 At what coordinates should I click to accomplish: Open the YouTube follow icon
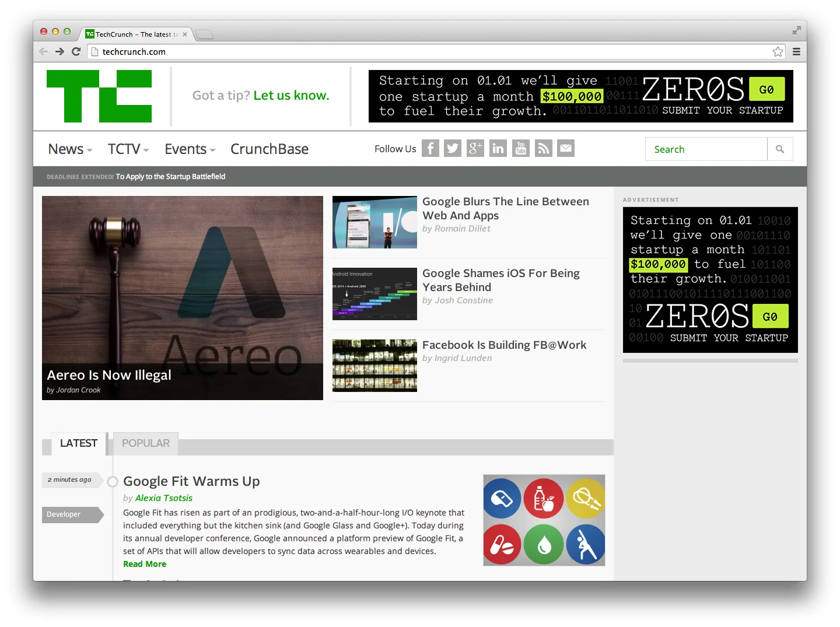coord(521,148)
